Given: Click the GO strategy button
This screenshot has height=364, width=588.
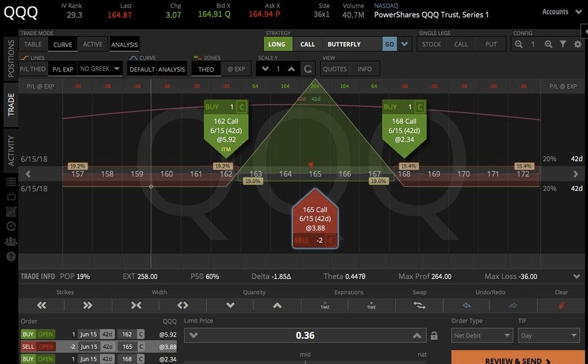Looking at the screenshot, I should click(390, 44).
